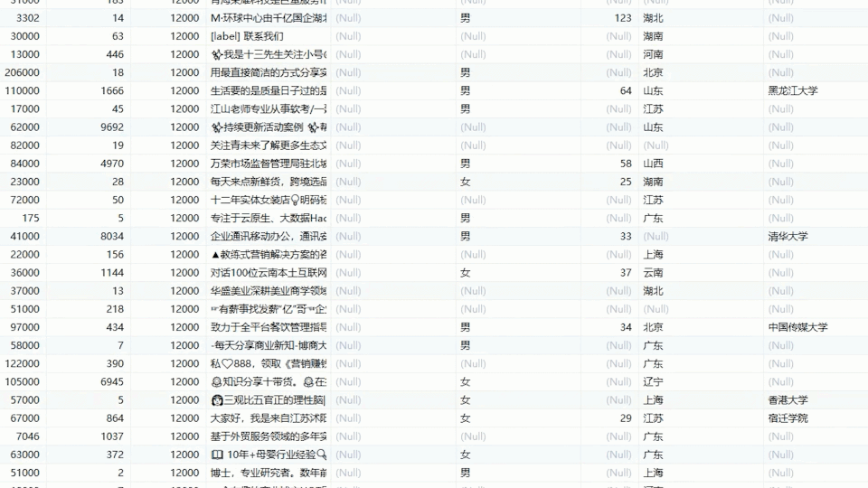Select the description 企业通讯移动办公
The image size is (868, 488).
[269, 236]
